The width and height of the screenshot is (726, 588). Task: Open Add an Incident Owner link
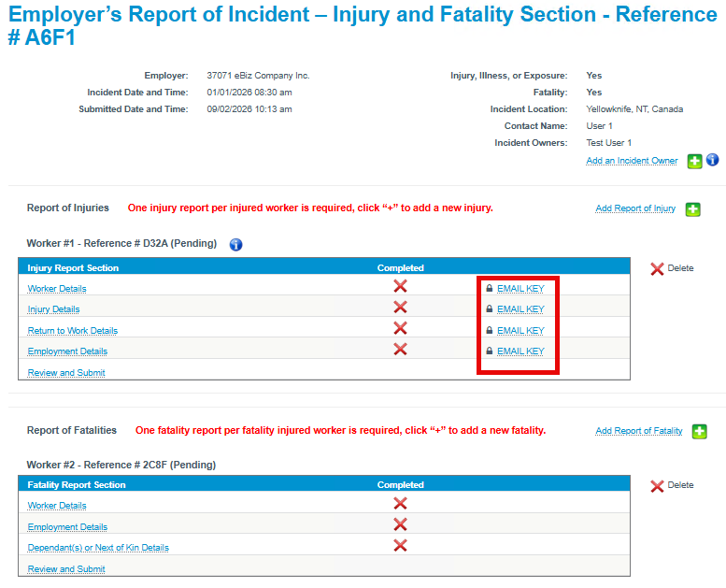632,161
